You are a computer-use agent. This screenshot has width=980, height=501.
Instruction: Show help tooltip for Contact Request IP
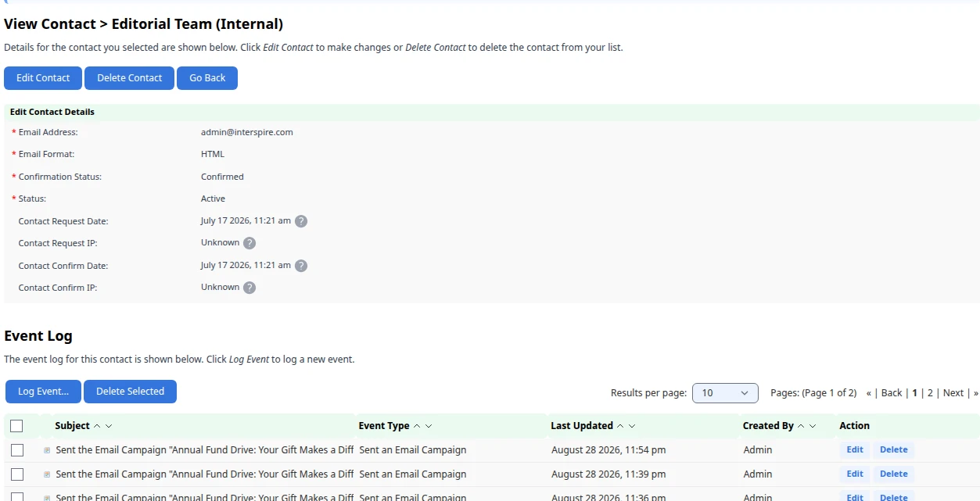click(x=249, y=243)
